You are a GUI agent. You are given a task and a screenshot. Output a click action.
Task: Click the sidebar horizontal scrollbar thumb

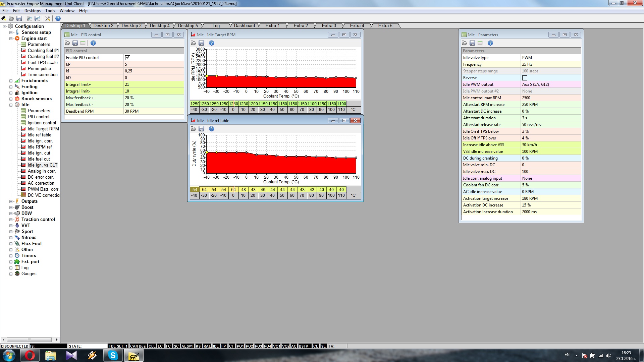click(29, 340)
